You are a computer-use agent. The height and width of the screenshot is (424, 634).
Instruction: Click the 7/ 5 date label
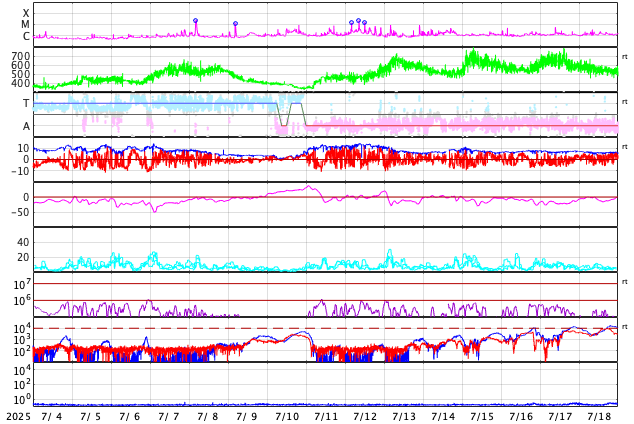[91, 417]
